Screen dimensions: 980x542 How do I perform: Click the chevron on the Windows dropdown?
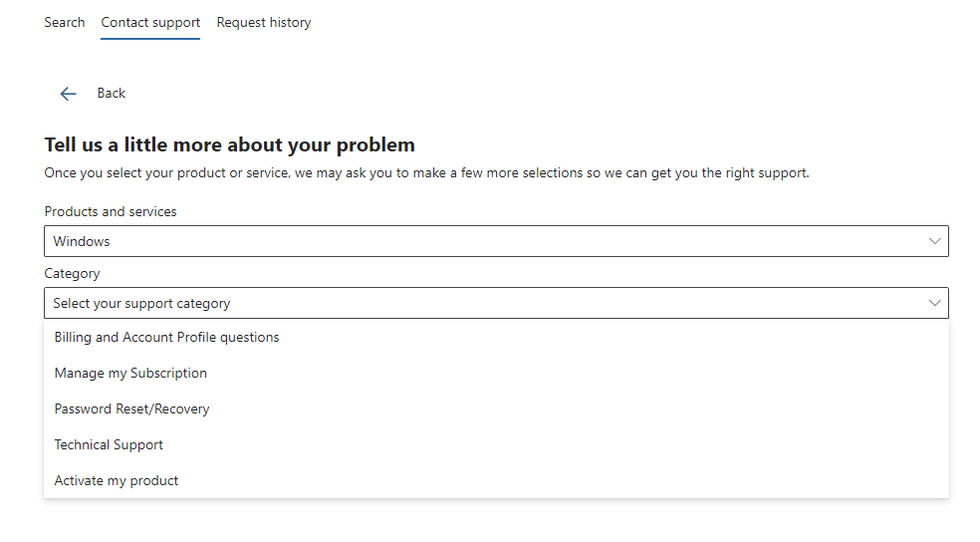point(934,241)
